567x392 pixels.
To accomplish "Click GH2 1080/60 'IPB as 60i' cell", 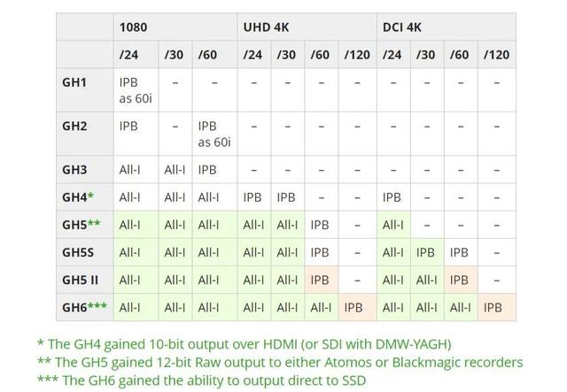I will pyautogui.click(x=214, y=134).
